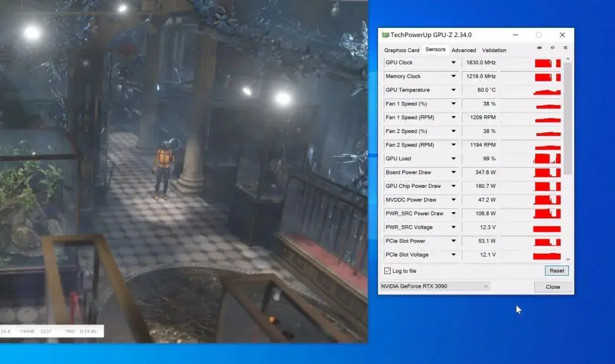Open the Memory Clock sensor dropdown
Image resolution: width=615 pixels, height=364 pixels.
453,76
